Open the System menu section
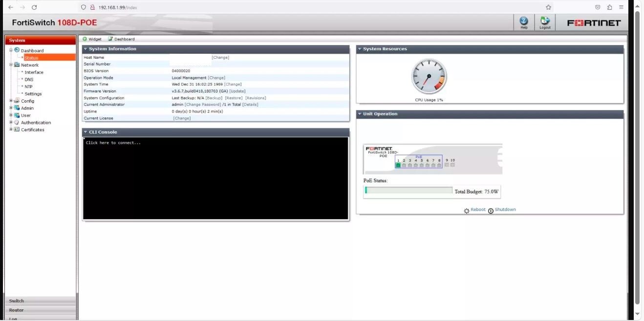 41,40
